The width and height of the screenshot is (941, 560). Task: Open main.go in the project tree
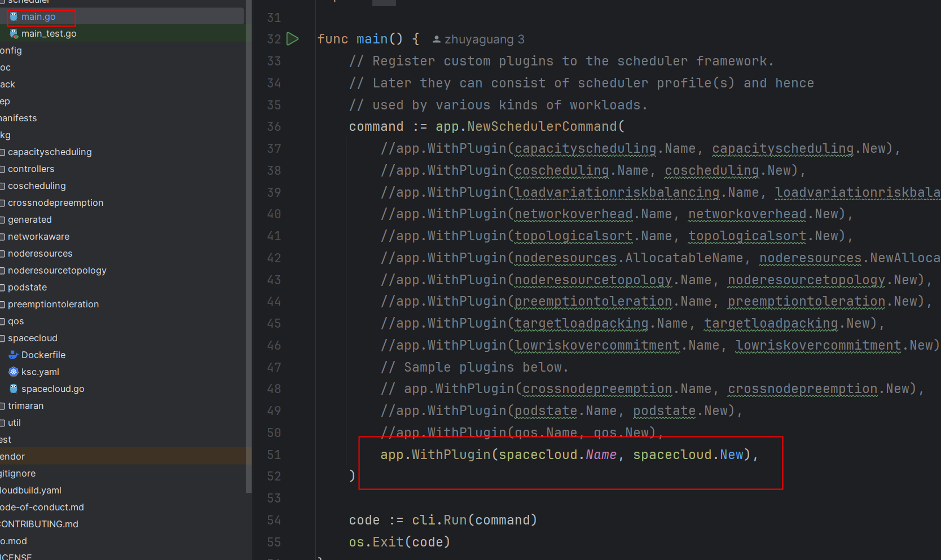click(38, 17)
